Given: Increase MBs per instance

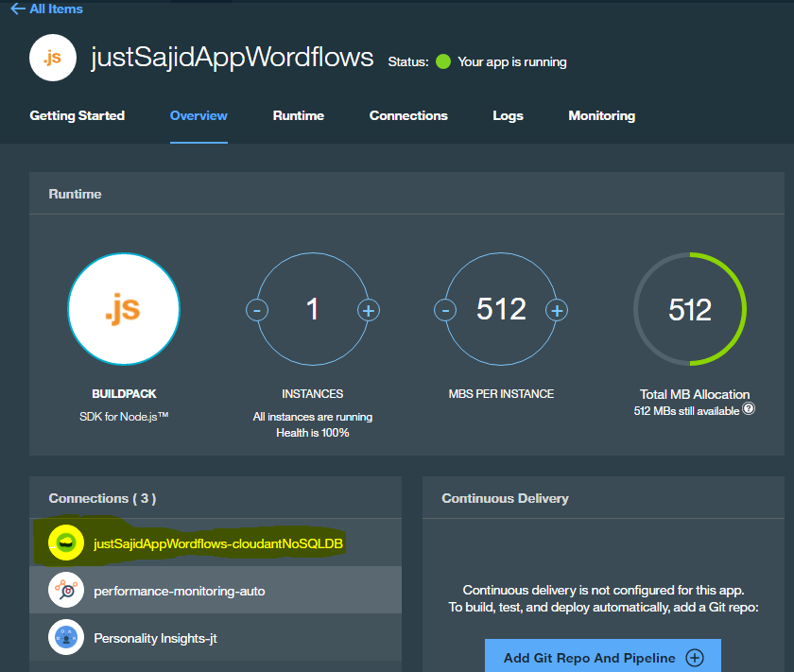Looking at the screenshot, I should pyautogui.click(x=557, y=310).
